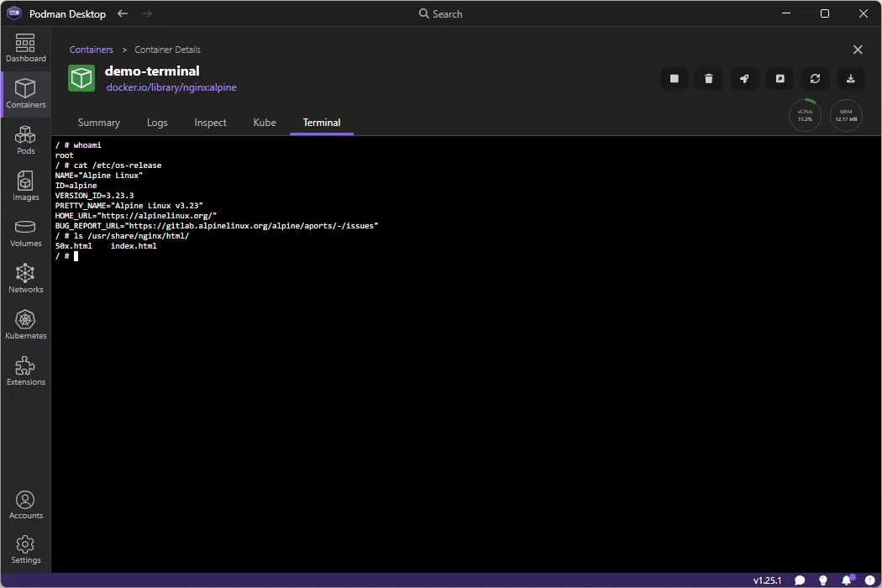Stop the demo-terminal container

click(675, 78)
